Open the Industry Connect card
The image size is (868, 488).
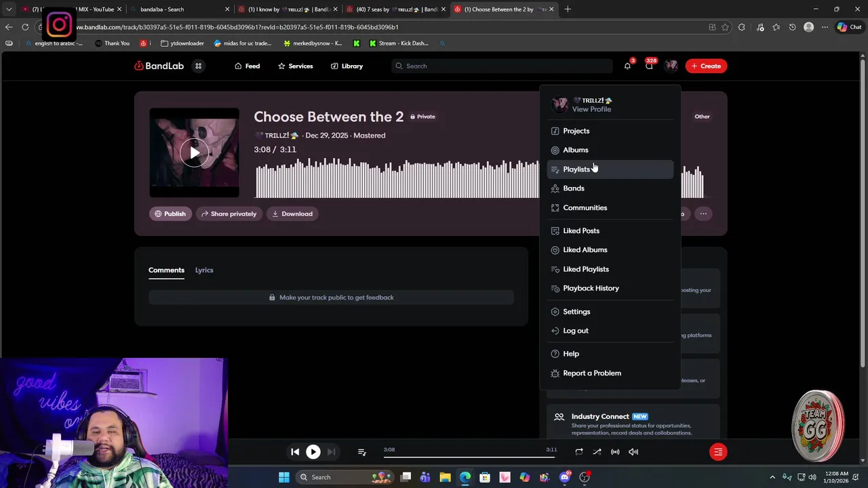[633, 424]
